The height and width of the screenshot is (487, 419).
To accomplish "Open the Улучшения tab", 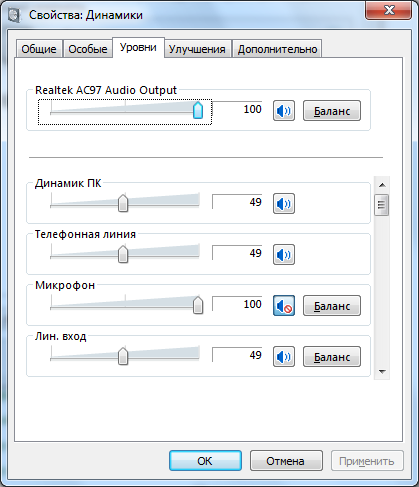I will click(197, 49).
